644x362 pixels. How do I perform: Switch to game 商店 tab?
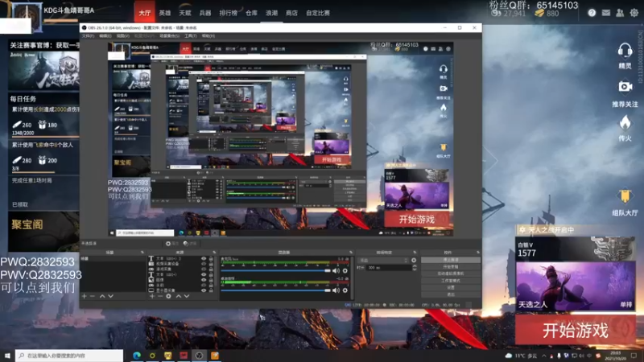[x=291, y=13]
